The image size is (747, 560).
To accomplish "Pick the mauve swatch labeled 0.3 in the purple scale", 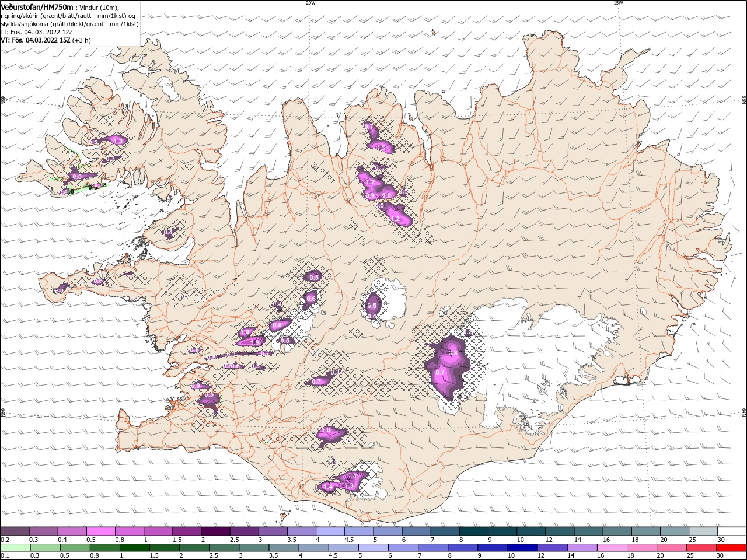I will point(43,531).
